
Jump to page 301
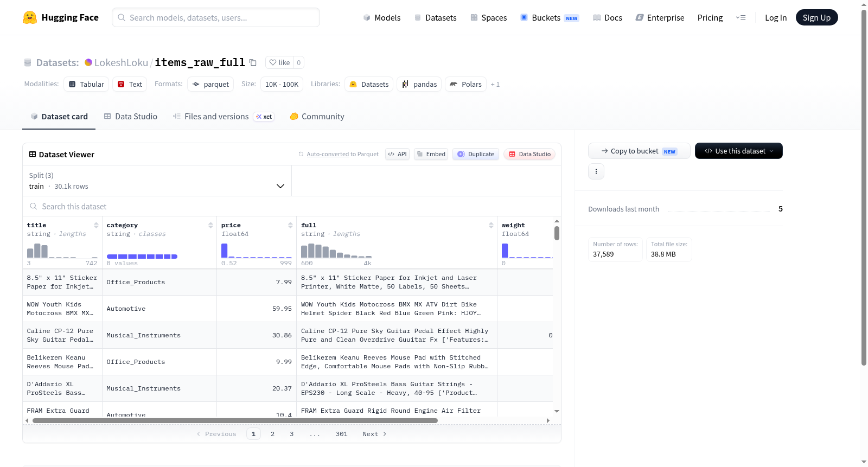point(342,434)
